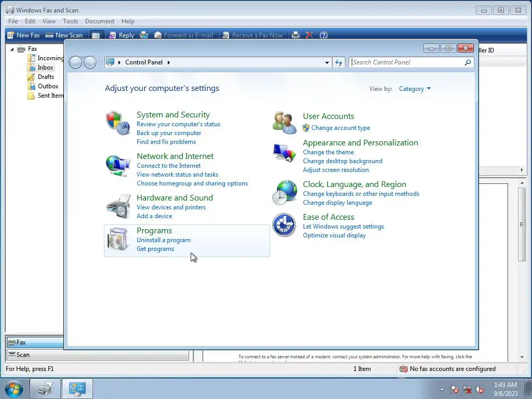Click the help question mark icon in the toolbar
532x399 pixels.
coord(324,35)
